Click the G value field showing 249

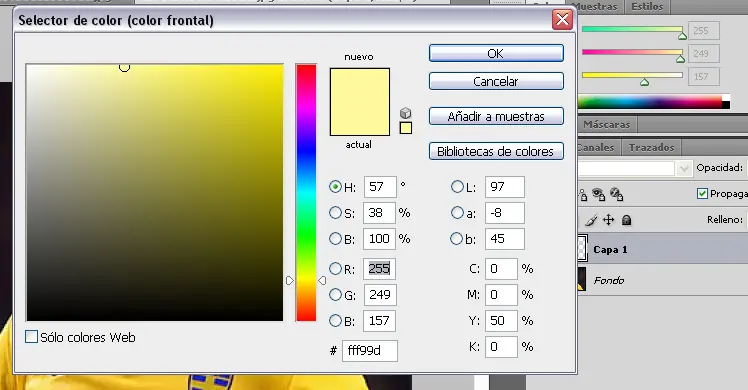[380, 295]
